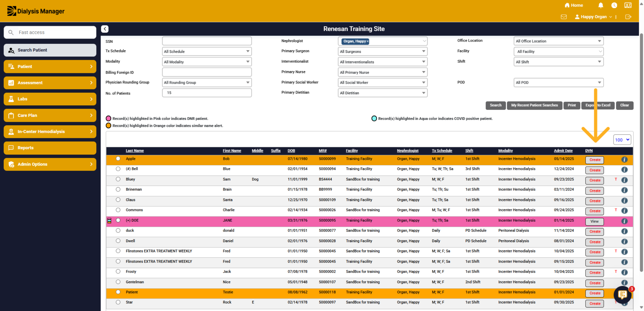Show info icon for Bell Blue row
Viewport: 644px width, 311px height.
(624, 170)
